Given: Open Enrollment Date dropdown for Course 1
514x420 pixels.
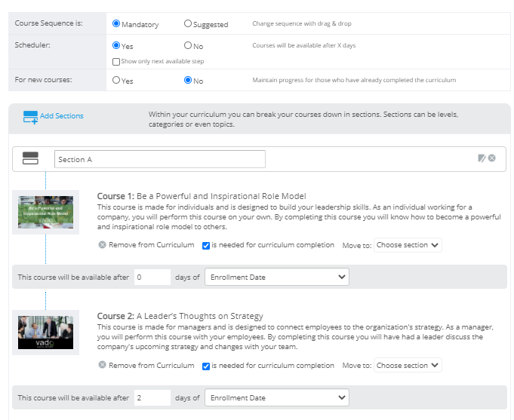Looking at the screenshot, I should pos(277,277).
